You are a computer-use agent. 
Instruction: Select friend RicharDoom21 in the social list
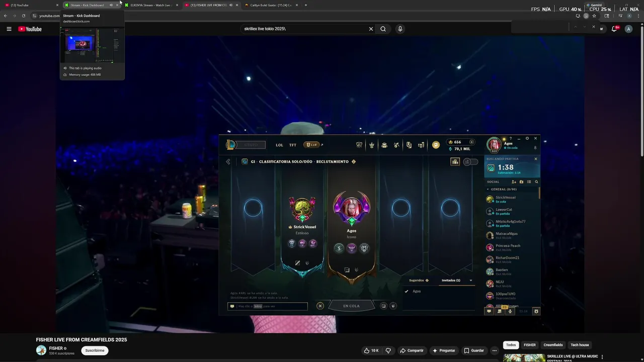tap(512, 259)
